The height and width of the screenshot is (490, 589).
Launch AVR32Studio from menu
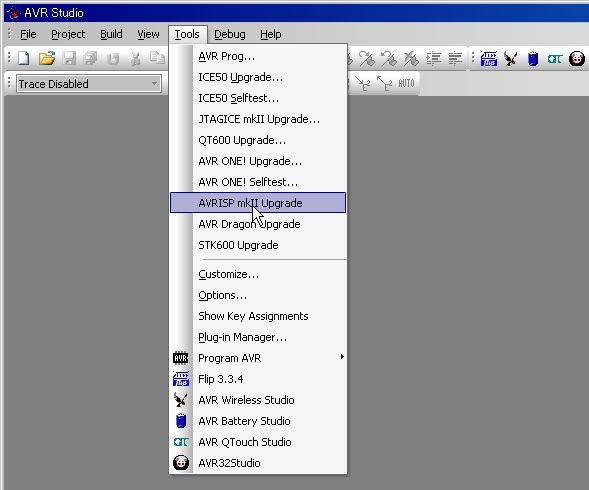point(258,463)
